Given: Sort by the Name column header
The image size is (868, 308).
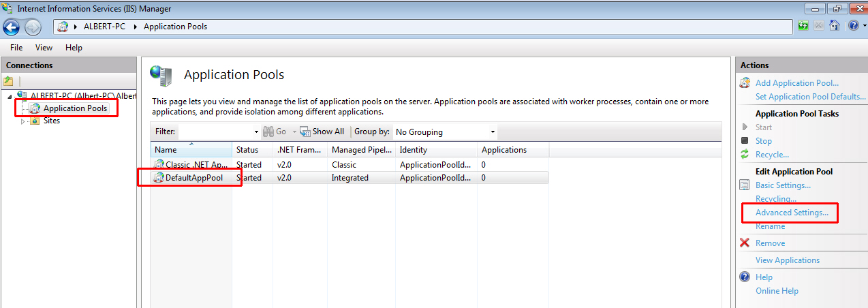Looking at the screenshot, I should (191, 150).
